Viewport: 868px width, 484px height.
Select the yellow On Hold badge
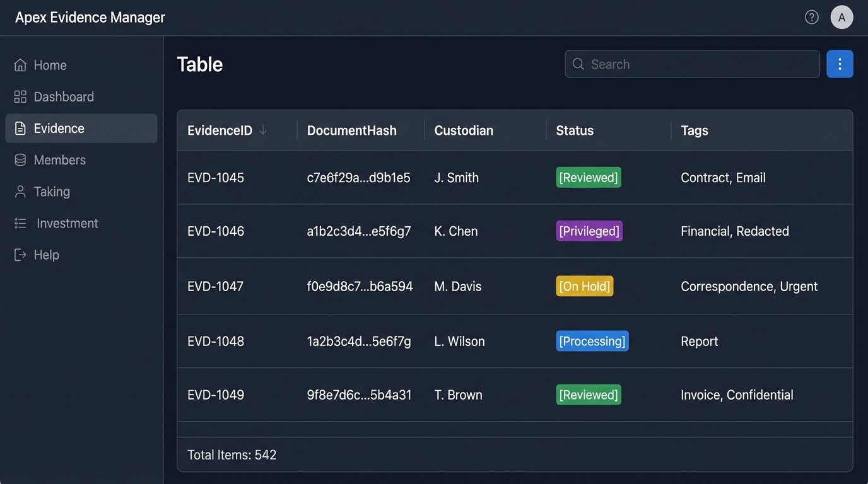(584, 286)
